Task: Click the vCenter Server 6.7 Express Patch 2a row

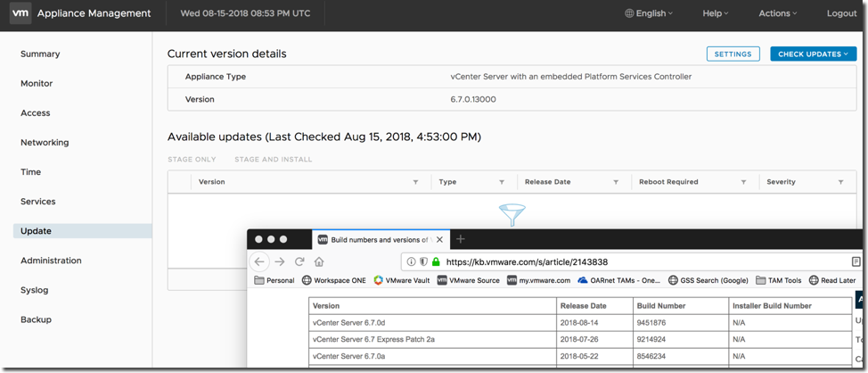Action: click(x=580, y=339)
